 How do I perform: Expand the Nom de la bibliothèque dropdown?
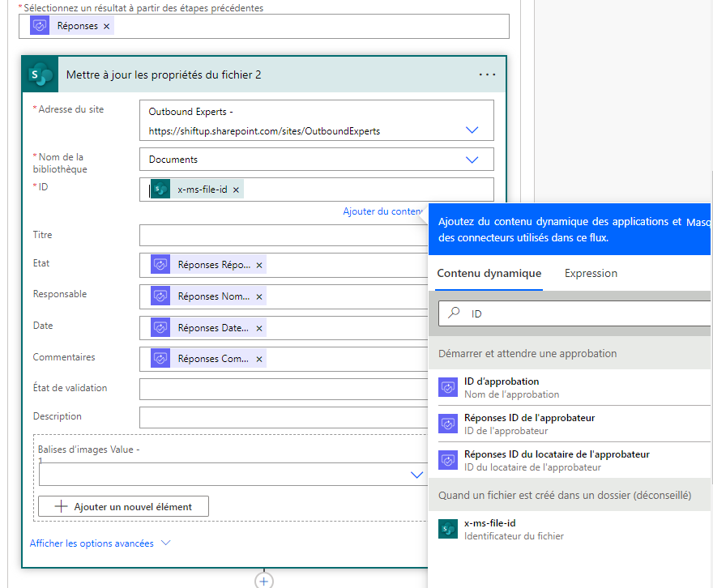click(472, 160)
